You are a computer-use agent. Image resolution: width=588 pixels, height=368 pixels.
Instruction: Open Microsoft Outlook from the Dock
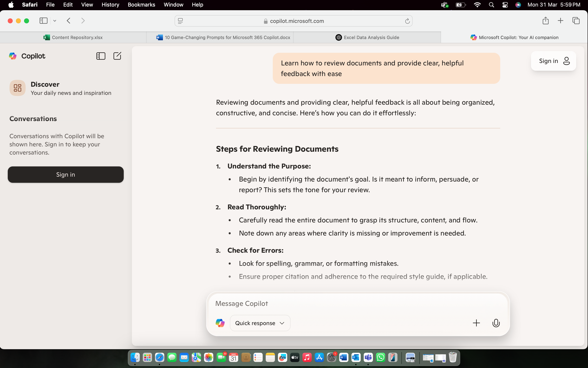(356, 358)
